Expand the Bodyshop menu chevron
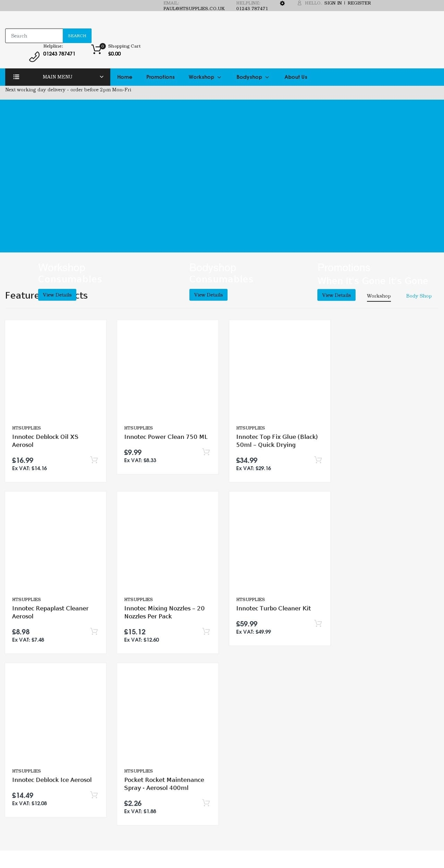The image size is (444, 868). 267,77
